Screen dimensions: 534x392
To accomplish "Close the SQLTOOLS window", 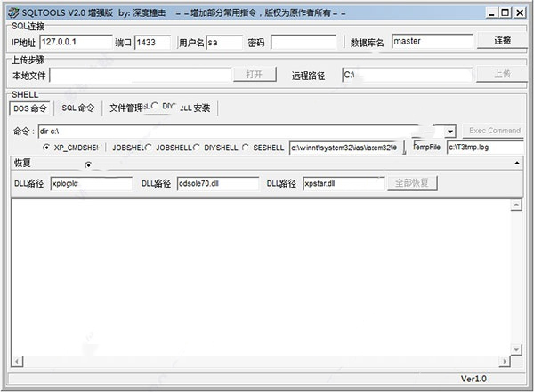I will point(520,13).
